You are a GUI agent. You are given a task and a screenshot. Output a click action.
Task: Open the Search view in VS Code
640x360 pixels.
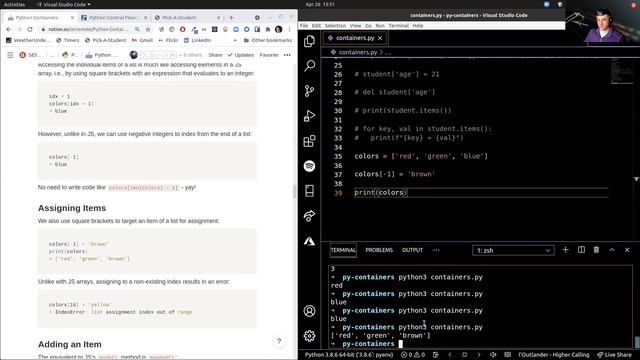coord(309,66)
